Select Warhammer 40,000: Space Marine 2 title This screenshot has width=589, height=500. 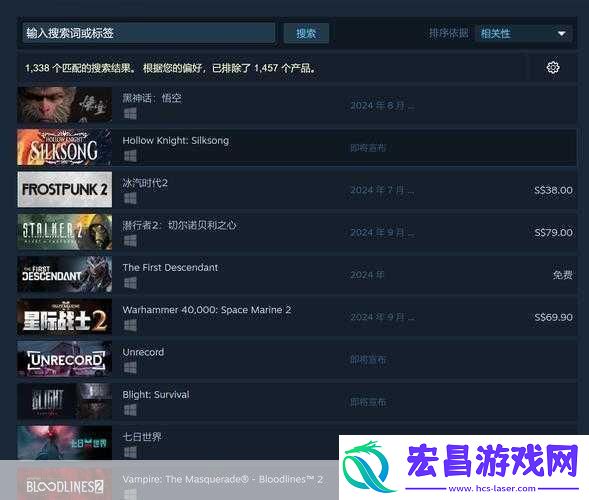207,310
